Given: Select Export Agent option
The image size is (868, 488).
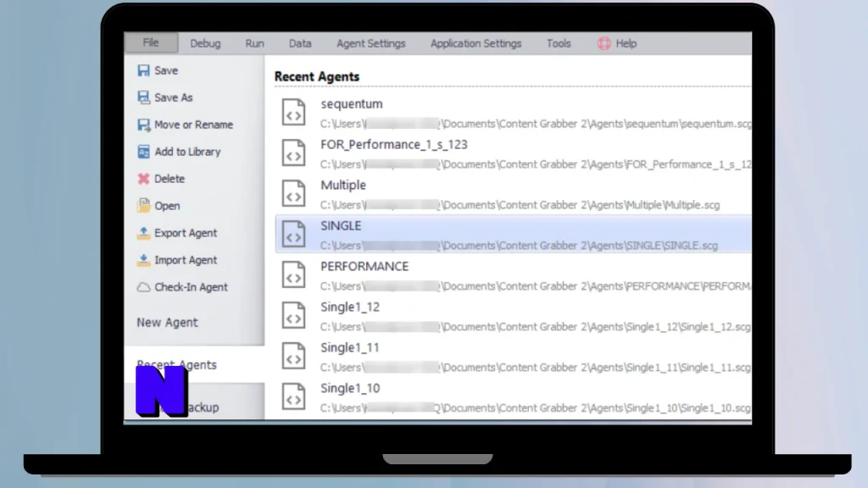Looking at the screenshot, I should (186, 233).
